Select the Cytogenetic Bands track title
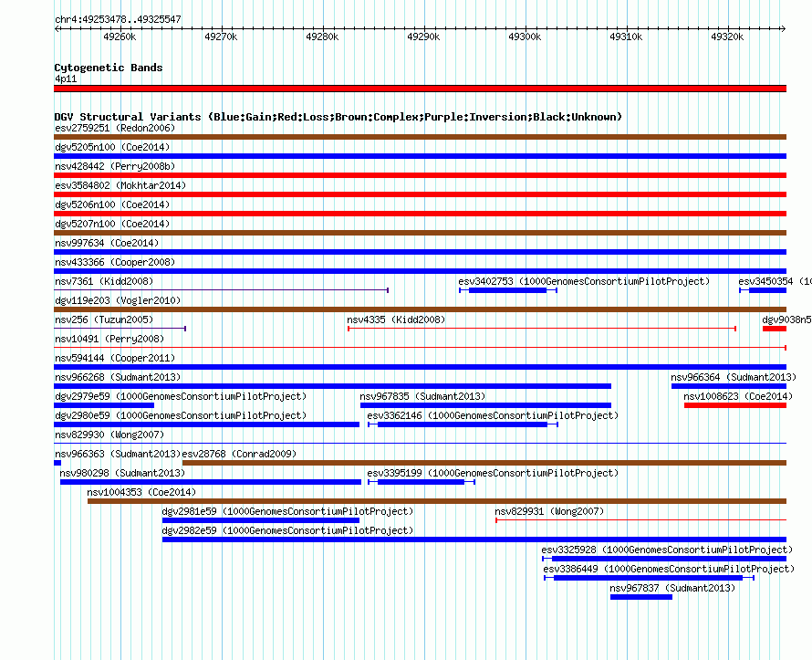The height and width of the screenshot is (660, 812). [x=109, y=68]
